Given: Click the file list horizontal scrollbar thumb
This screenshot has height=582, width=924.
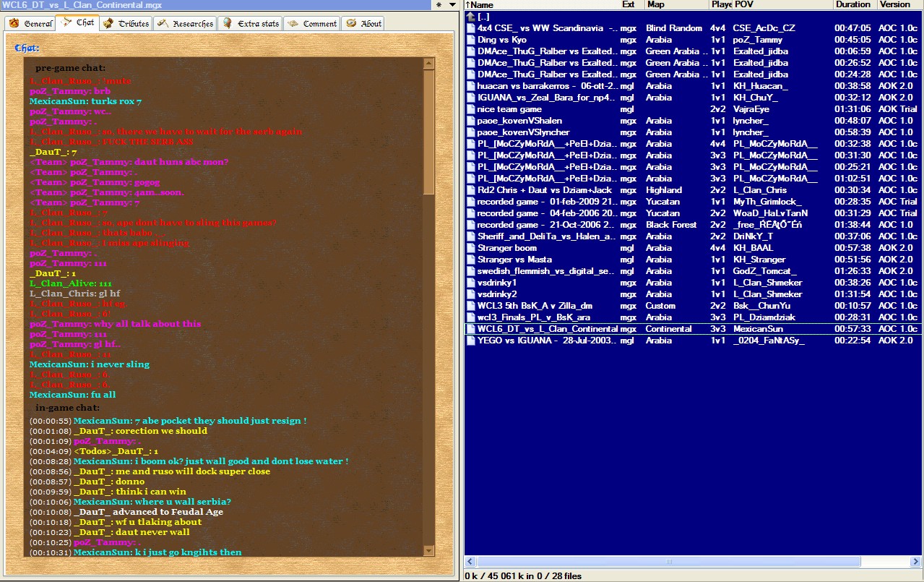Looking at the screenshot, I should [x=668, y=562].
